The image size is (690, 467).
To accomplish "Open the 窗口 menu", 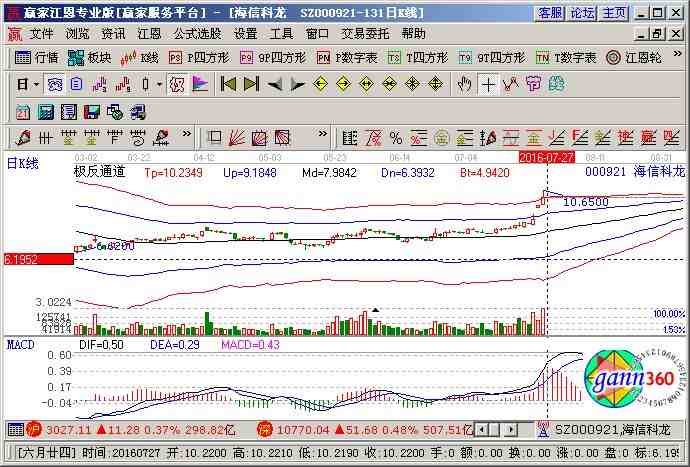I will 317,34.
